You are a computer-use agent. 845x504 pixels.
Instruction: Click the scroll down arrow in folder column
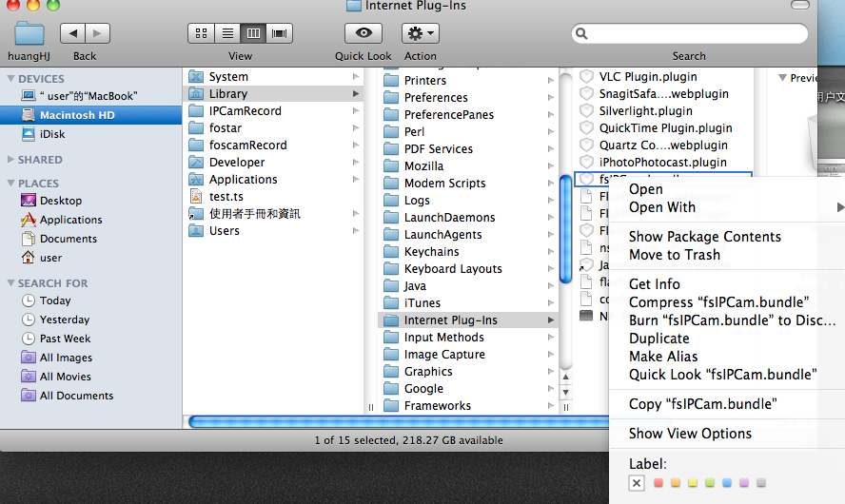[x=566, y=393]
